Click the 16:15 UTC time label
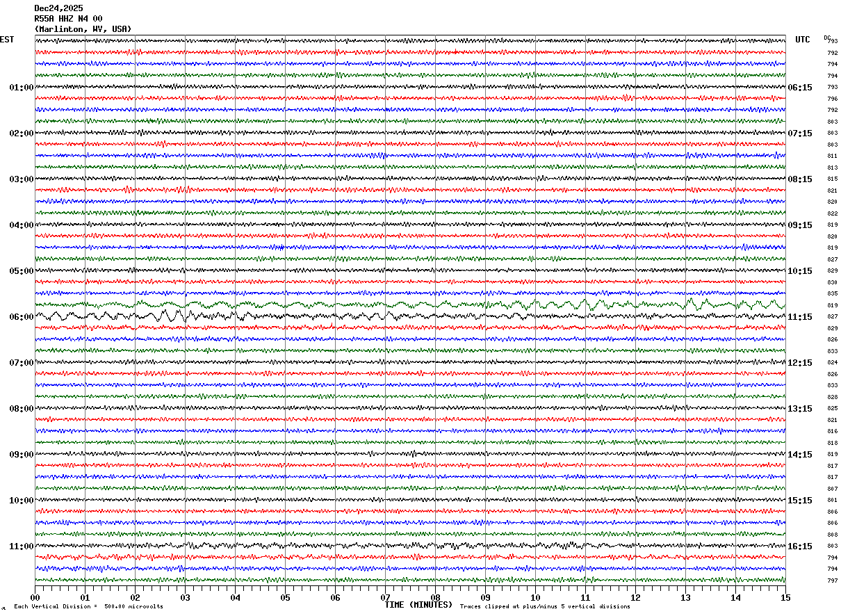The width and height of the screenshot is (841, 616). 799,546
